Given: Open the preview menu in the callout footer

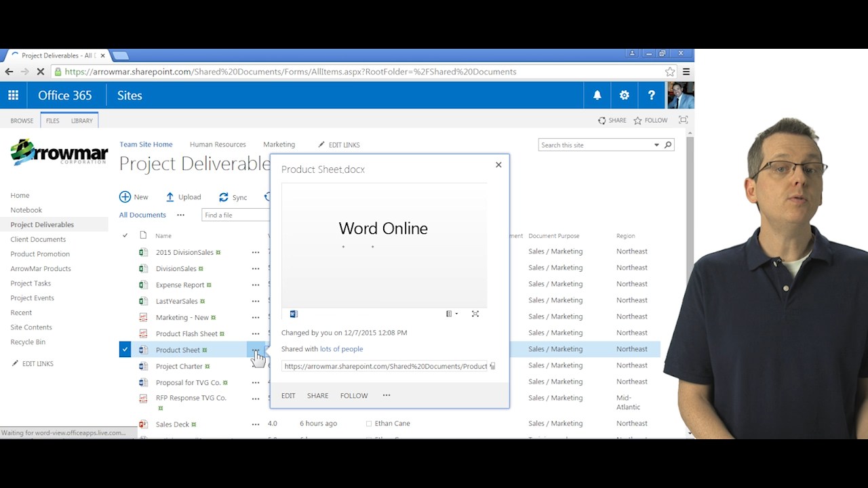Looking at the screenshot, I should coord(452,314).
